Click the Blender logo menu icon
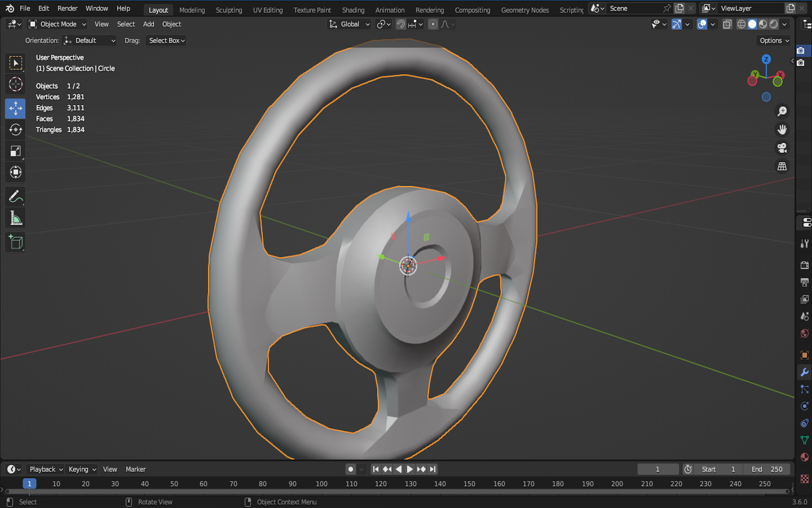Image resolution: width=812 pixels, height=508 pixels. coord(10,8)
